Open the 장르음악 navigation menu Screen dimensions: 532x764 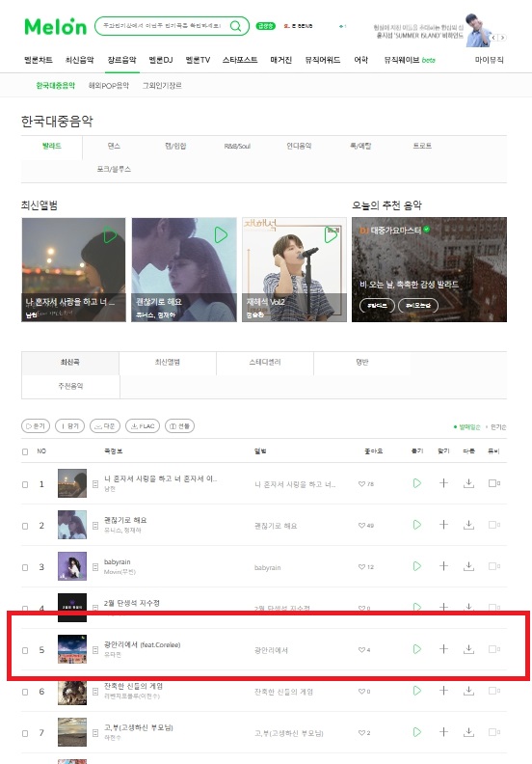(121, 60)
